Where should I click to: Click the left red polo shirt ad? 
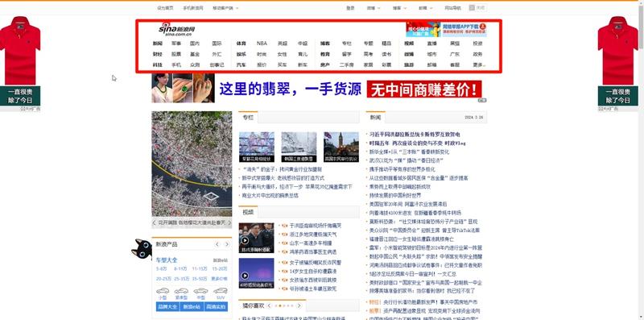[x=20, y=61]
